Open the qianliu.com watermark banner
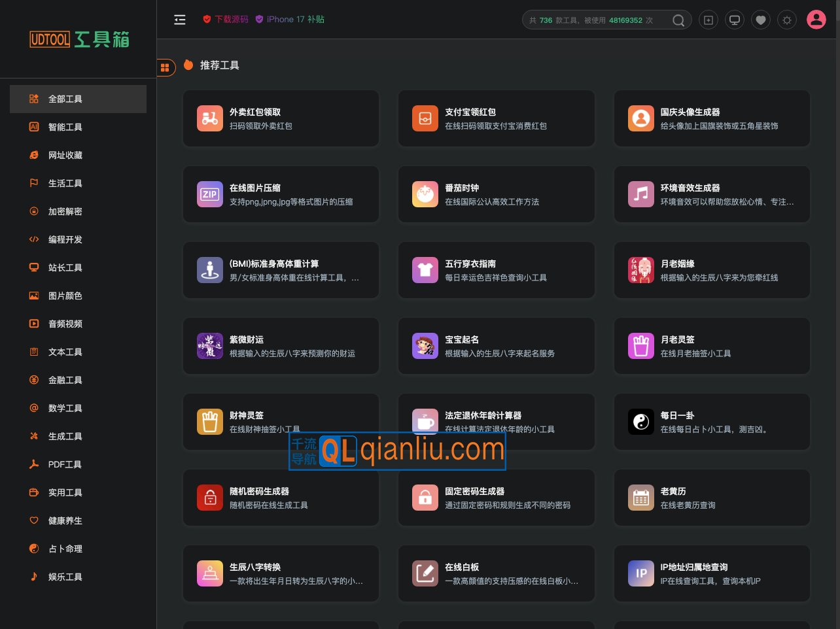The height and width of the screenshot is (629, 840). click(x=396, y=450)
